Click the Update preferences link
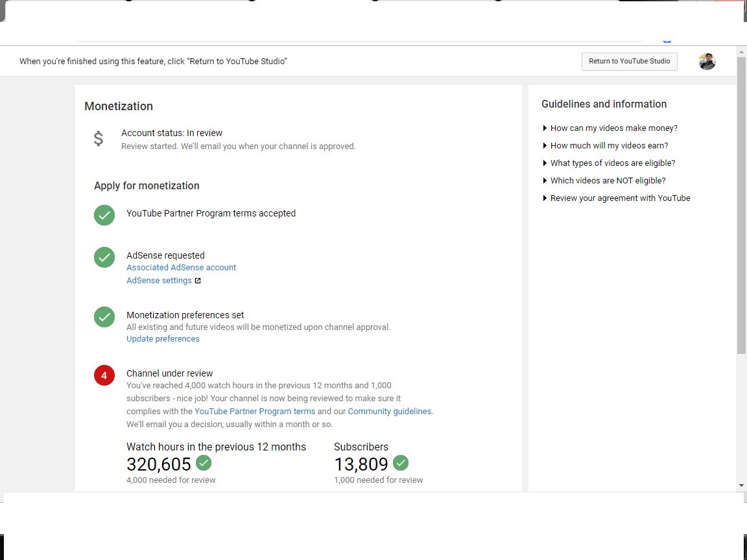The height and width of the screenshot is (560, 747). [x=163, y=339]
